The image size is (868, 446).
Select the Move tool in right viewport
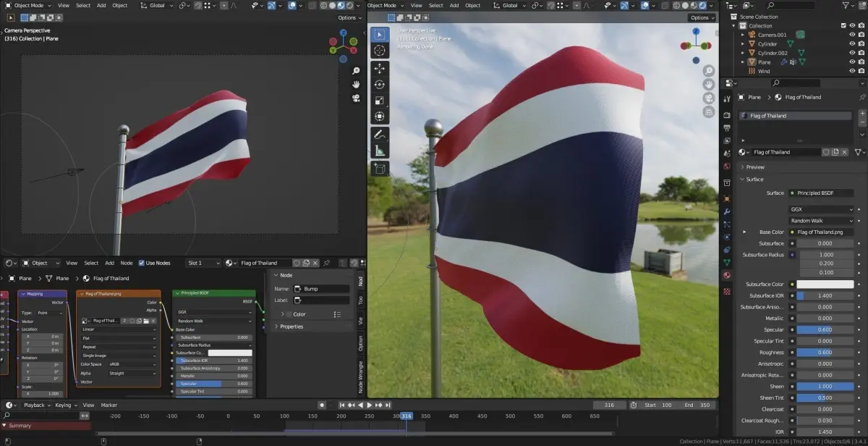click(x=380, y=68)
